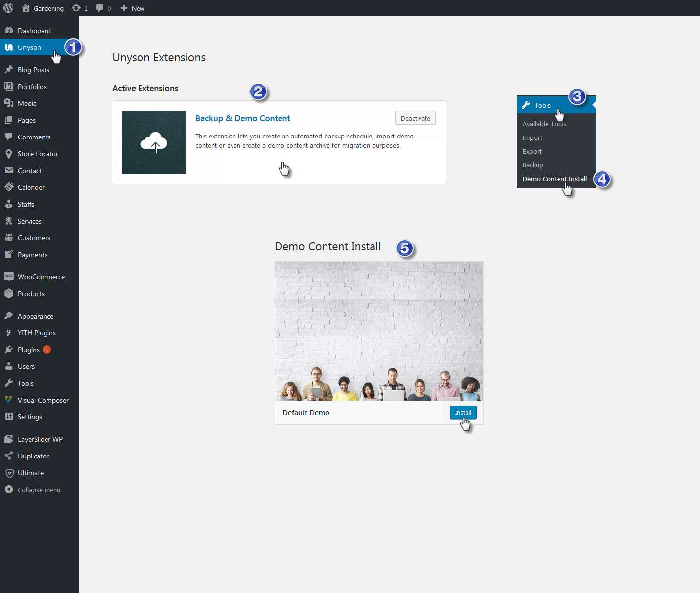Click the Comments speech bubble sidebar icon
700x593 pixels.
(x=9, y=137)
